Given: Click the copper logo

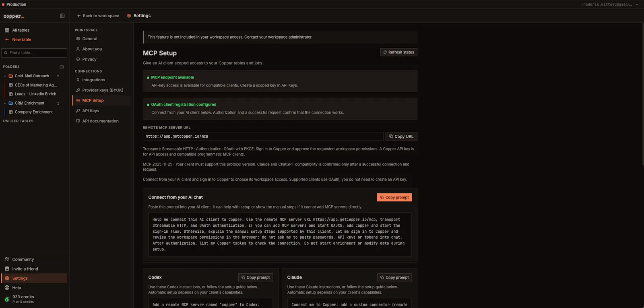Looking at the screenshot, I should (x=14, y=16).
